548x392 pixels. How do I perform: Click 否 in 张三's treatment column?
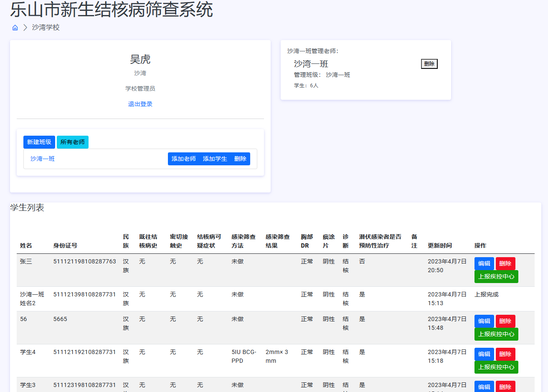[362, 261]
